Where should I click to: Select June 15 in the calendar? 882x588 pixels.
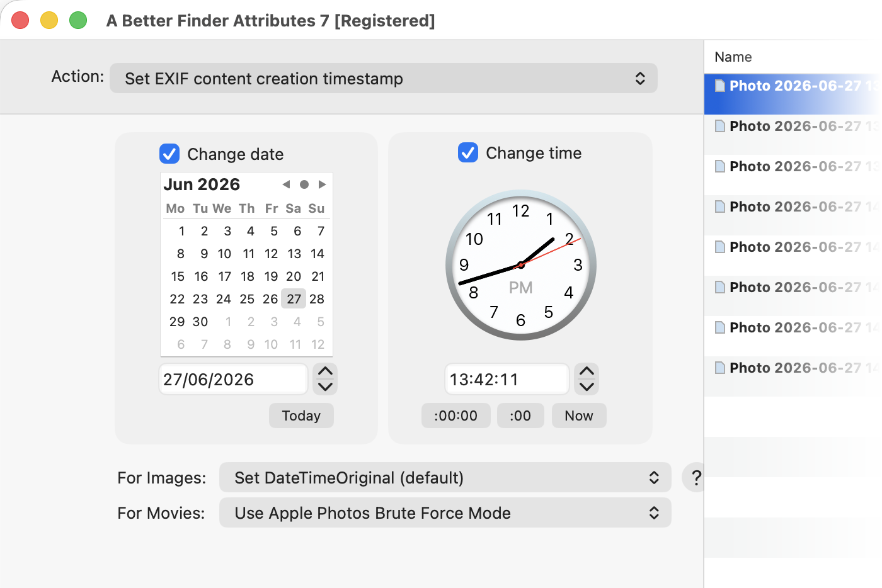(178, 276)
